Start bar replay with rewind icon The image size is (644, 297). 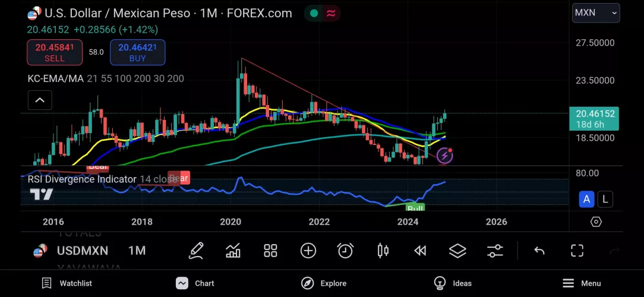420,251
